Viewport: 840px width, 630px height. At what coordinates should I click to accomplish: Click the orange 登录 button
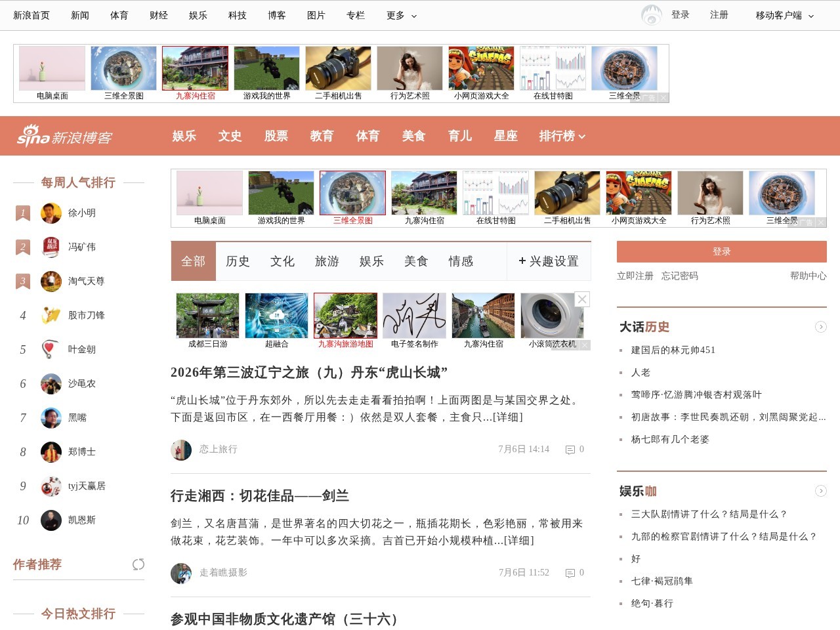[722, 251]
